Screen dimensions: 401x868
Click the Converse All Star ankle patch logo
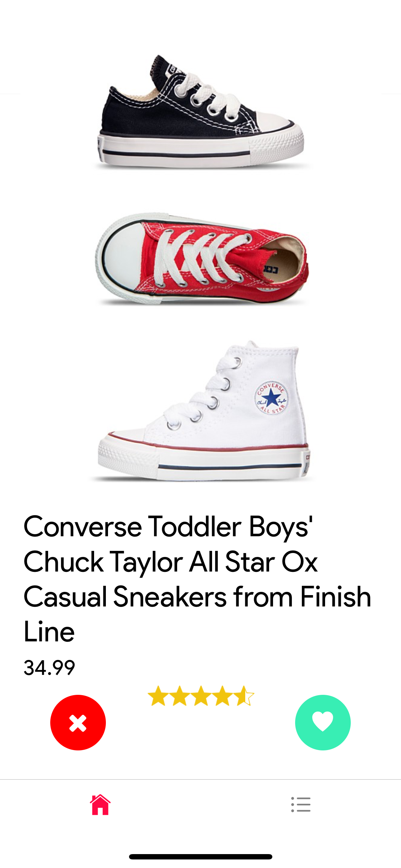(x=271, y=398)
